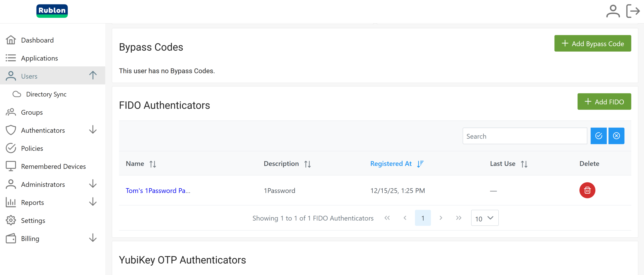Click the red trash delete icon
The width and height of the screenshot is (644, 275).
[587, 190]
